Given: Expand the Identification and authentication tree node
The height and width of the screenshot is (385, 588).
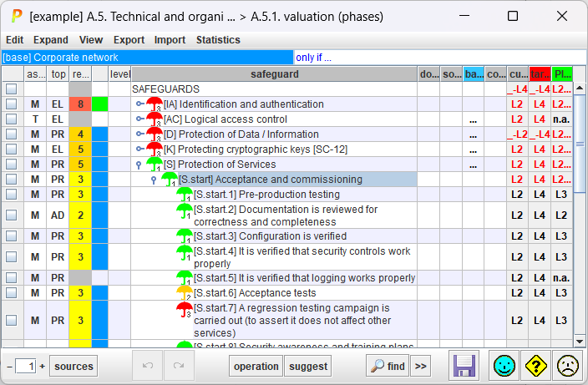Looking at the screenshot, I should pyautogui.click(x=139, y=104).
